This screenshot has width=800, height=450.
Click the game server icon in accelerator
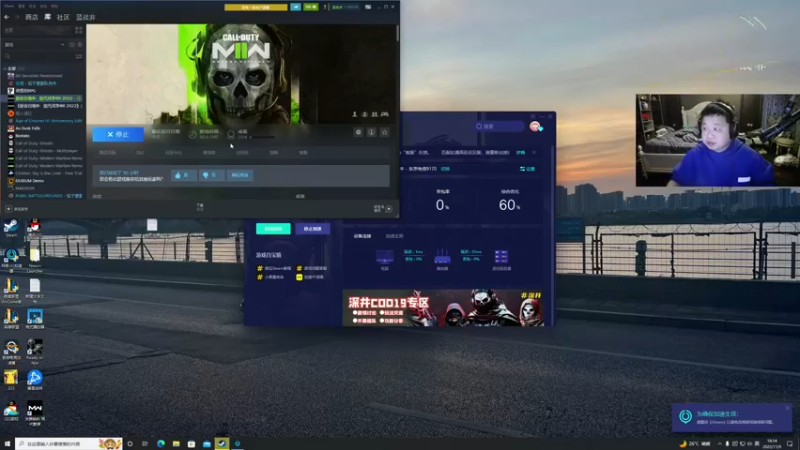coord(502,257)
